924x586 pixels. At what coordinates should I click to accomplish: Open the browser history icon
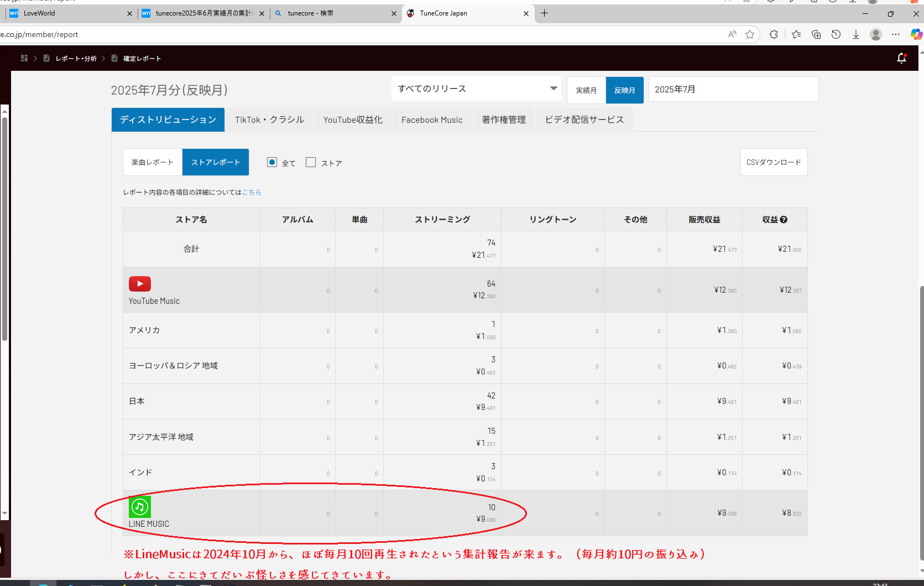(836, 34)
